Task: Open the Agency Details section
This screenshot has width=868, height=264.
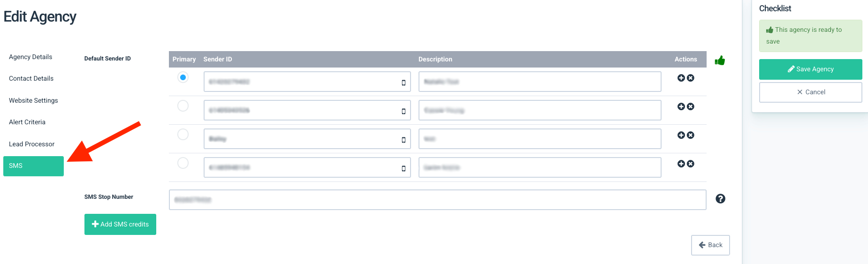Action: (30, 57)
